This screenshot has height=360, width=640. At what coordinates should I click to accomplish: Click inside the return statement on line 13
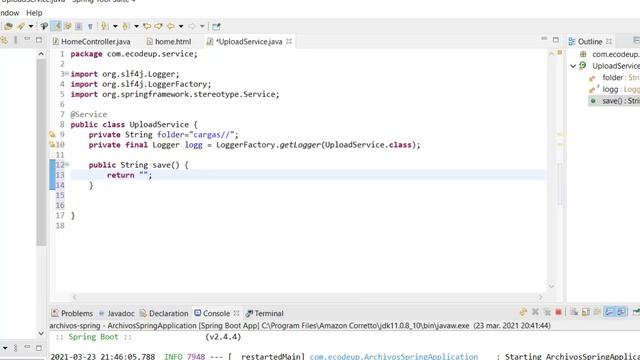pos(129,175)
